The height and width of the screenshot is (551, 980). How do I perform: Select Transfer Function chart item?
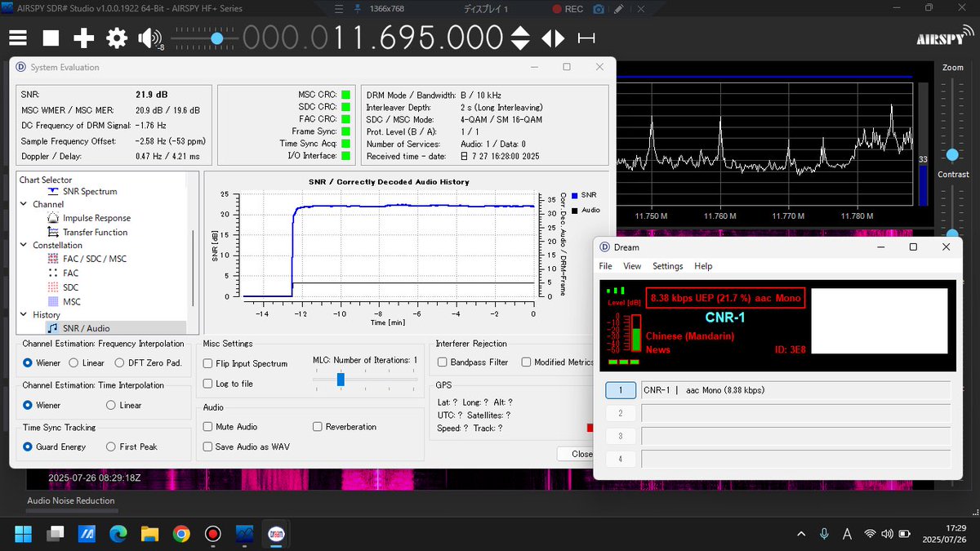pyautogui.click(x=95, y=233)
